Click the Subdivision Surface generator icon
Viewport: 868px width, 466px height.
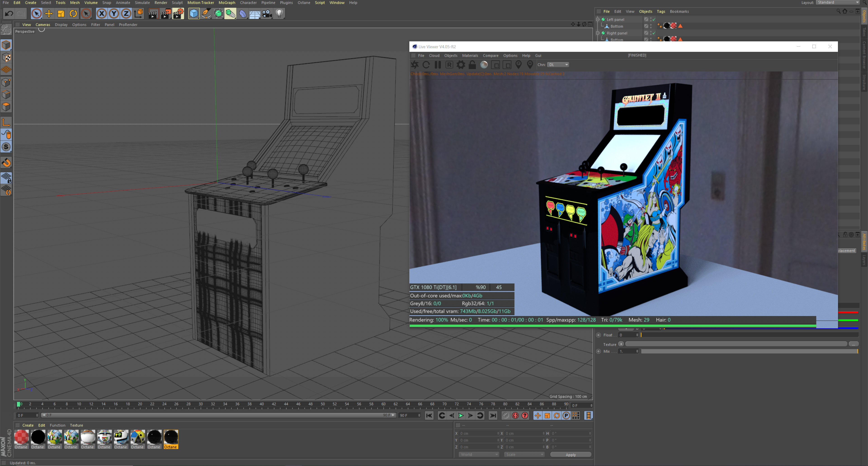coord(218,14)
